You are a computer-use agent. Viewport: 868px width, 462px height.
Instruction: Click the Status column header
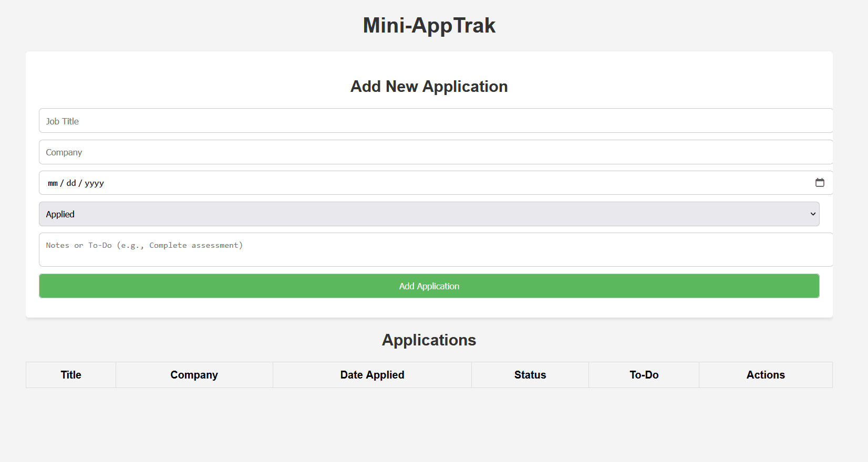[530, 375]
